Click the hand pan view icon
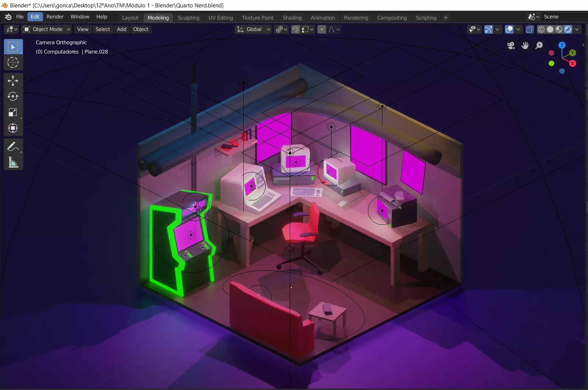588x390 pixels. (525, 45)
